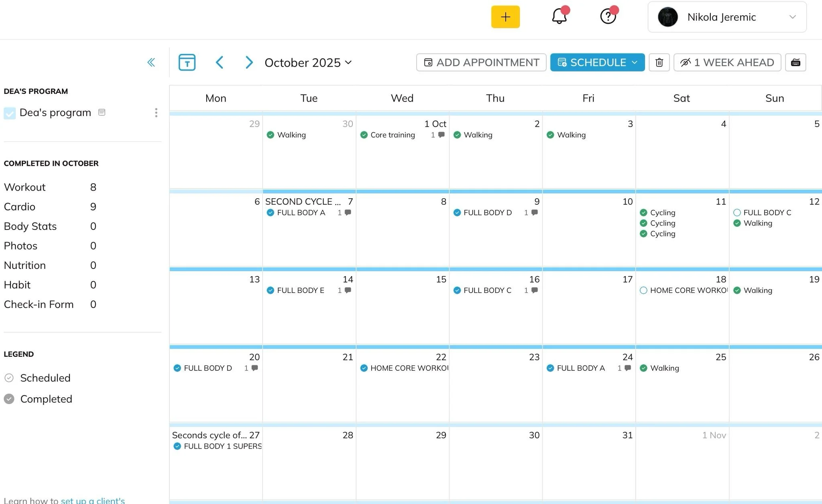Image resolution: width=822 pixels, height=504 pixels.
Task: Toggle 1 Week Ahead visibility
Action: click(x=727, y=62)
